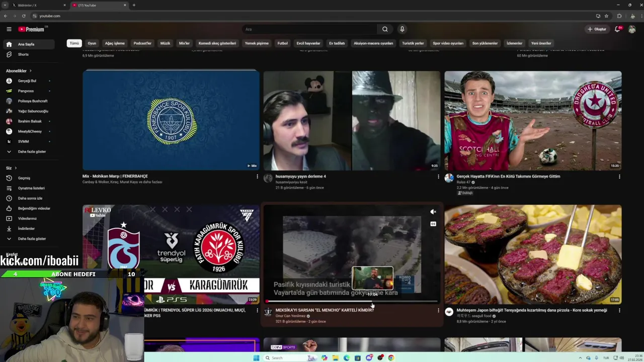Screen dimensions: 644x362
Task: Open husamyusyu yayın derleme 4 thumbnail
Action: point(352,121)
